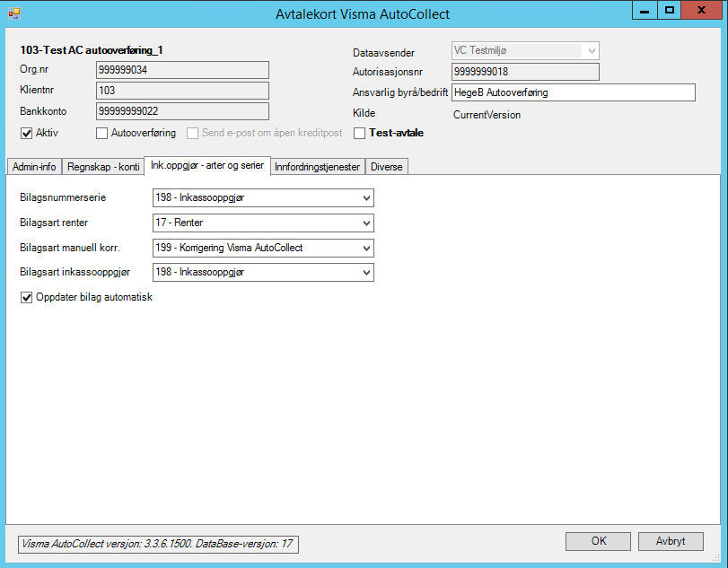Cancel with the Avbryt button
This screenshot has height=568, width=728.
[x=671, y=541]
